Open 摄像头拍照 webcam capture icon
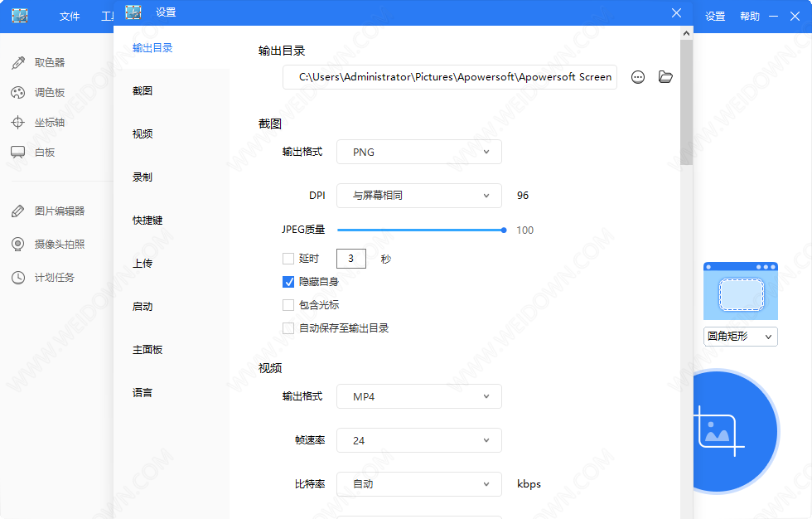The height and width of the screenshot is (519, 812). 18,245
